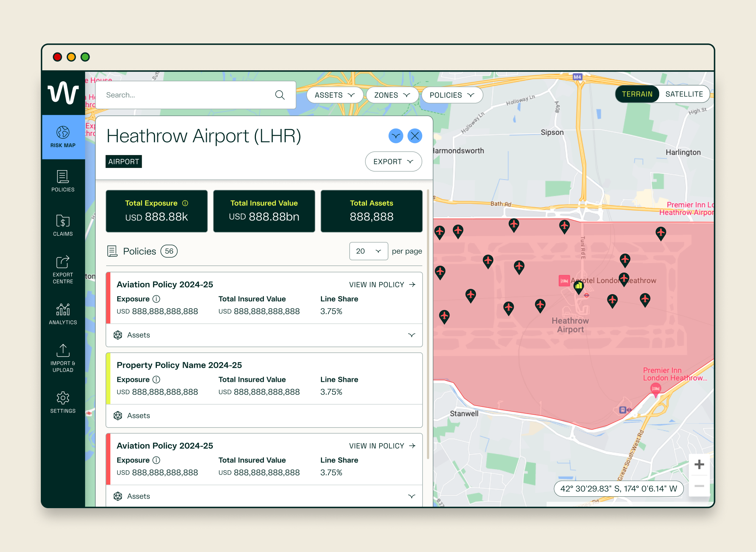Click the Exposure info icon on Property Policy Name

coord(156,380)
